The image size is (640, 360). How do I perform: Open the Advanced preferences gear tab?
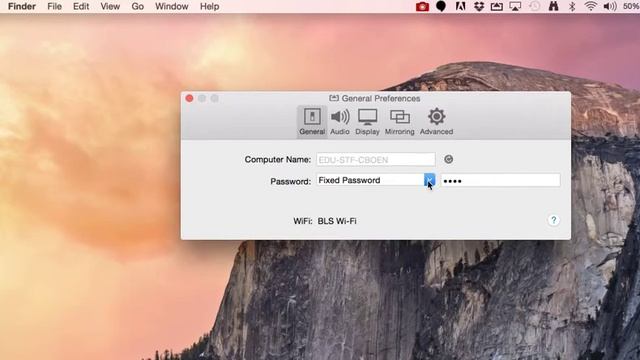pyautogui.click(x=436, y=122)
